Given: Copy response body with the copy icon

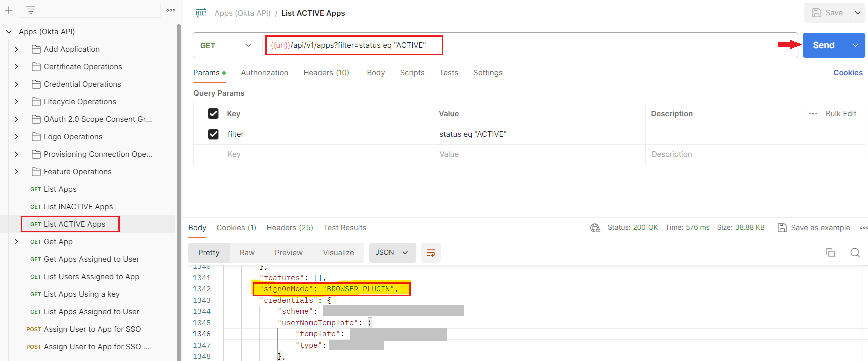Looking at the screenshot, I should pyautogui.click(x=830, y=253).
